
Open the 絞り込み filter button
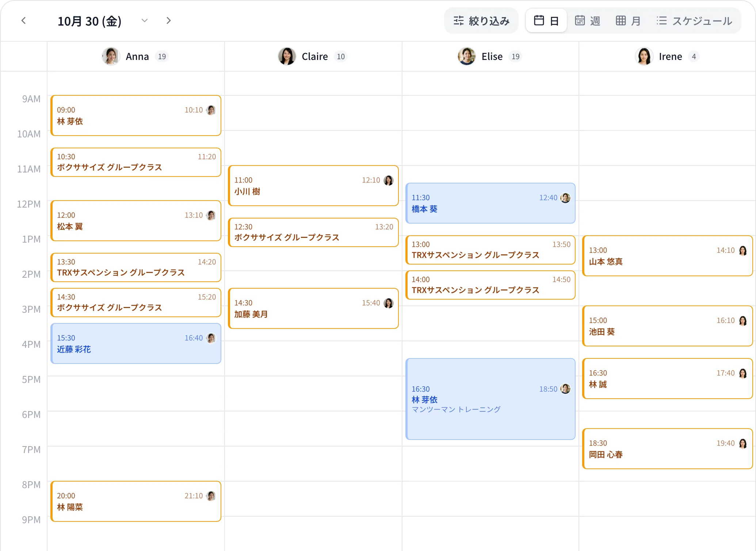pyautogui.click(x=481, y=21)
